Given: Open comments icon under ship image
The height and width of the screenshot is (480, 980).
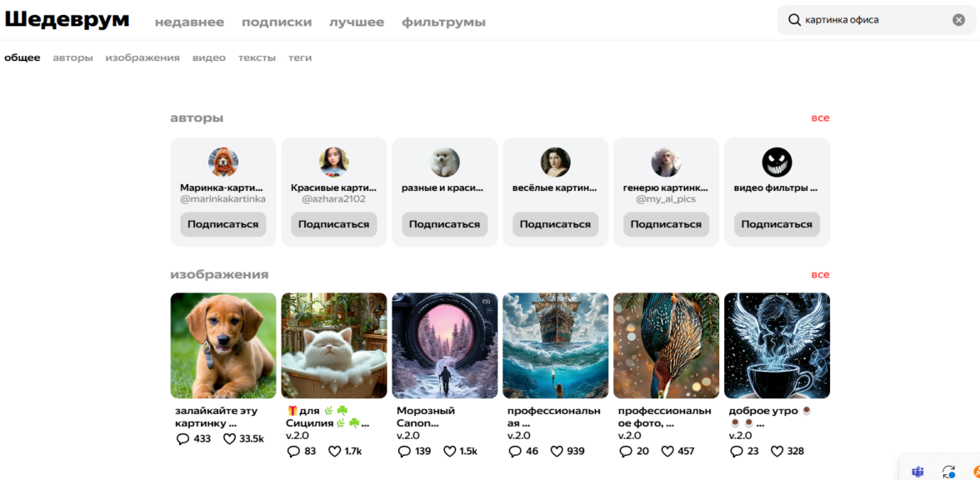Looking at the screenshot, I should [515, 451].
